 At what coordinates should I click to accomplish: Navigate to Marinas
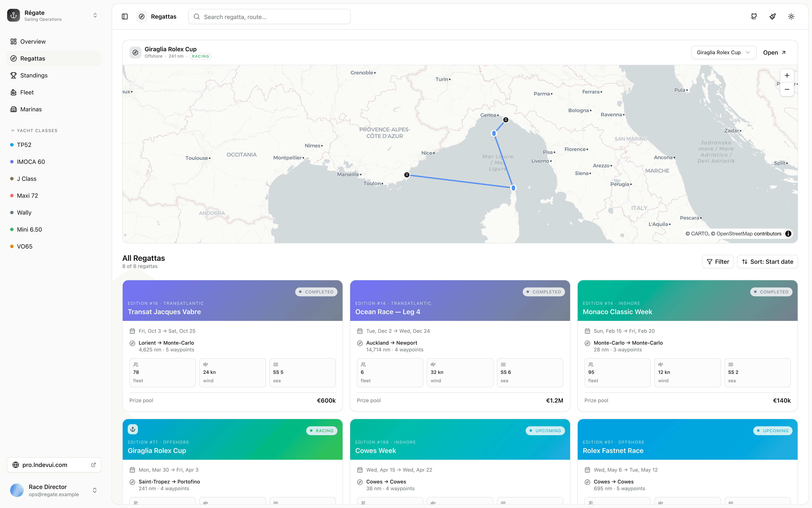coord(54,109)
